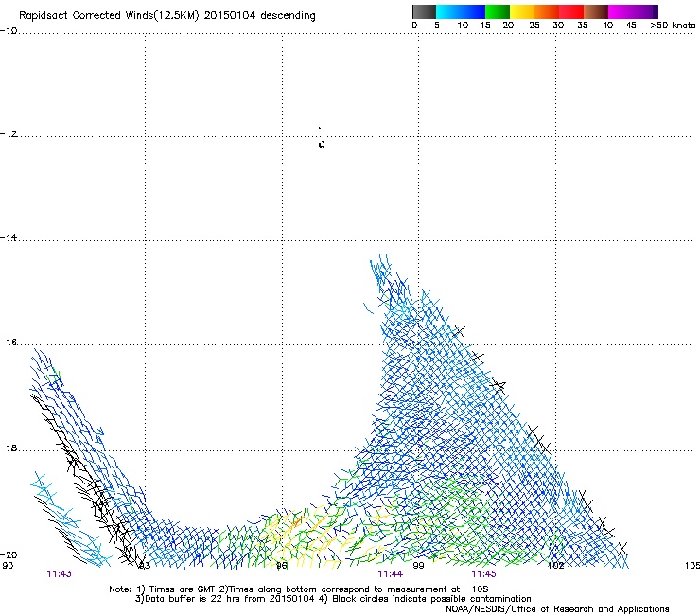Click the orange 25-30 knots legend segment
Viewport: 700px width, 615px height.
pyautogui.click(x=547, y=11)
